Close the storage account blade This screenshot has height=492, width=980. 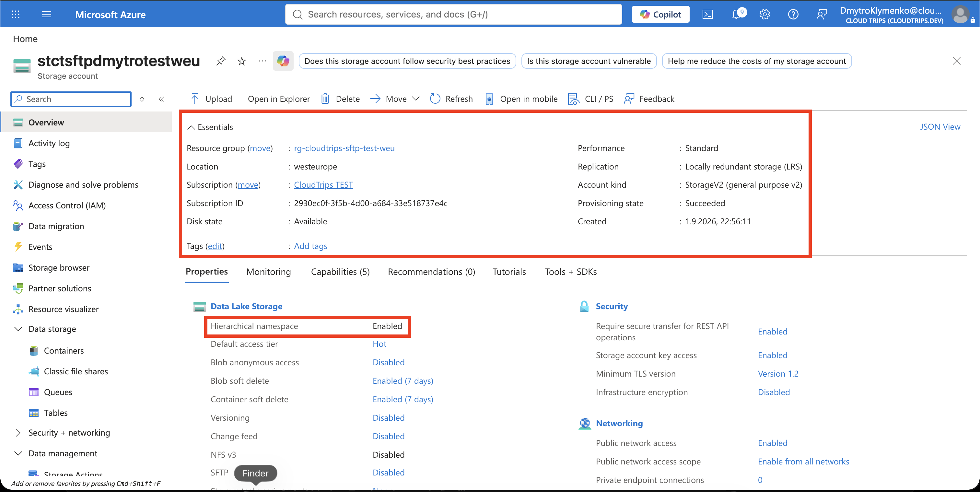click(x=956, y=61)
